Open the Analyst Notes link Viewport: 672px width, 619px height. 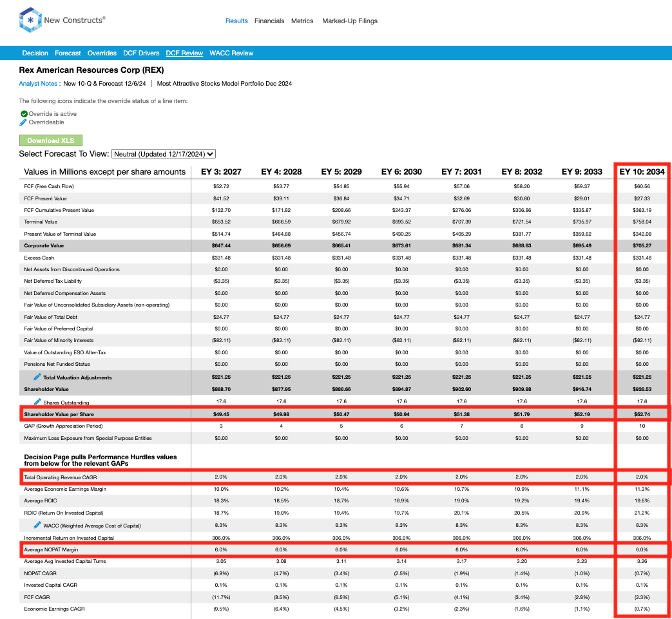click(38, 84)
